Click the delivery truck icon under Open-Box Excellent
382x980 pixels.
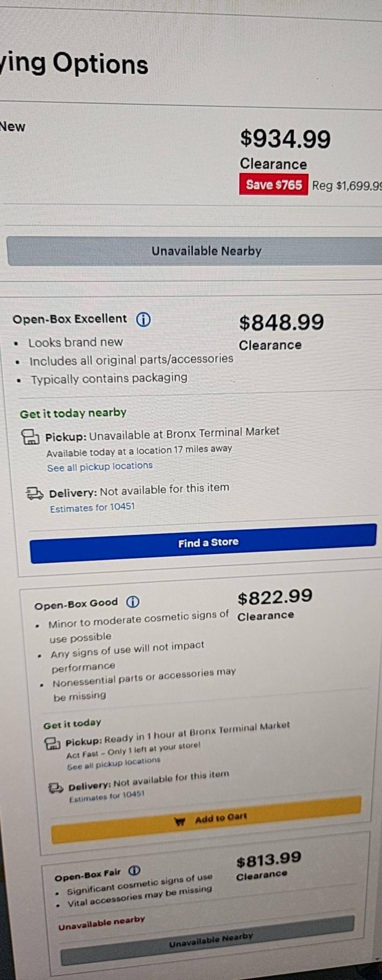(35, 493)
